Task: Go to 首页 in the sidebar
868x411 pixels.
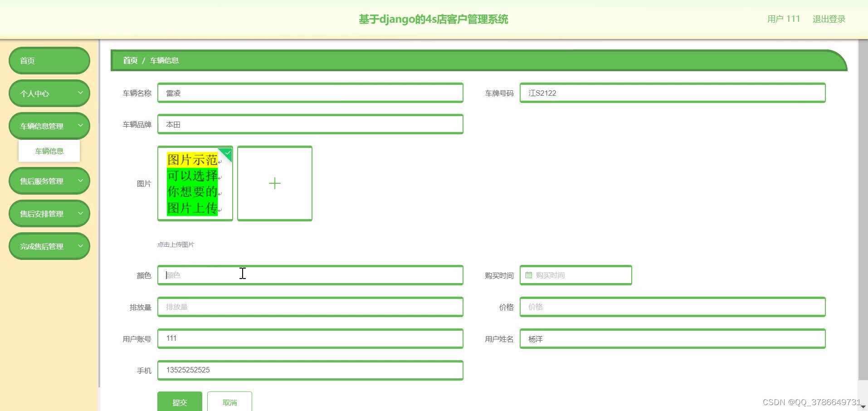Action: click(49, 60)
